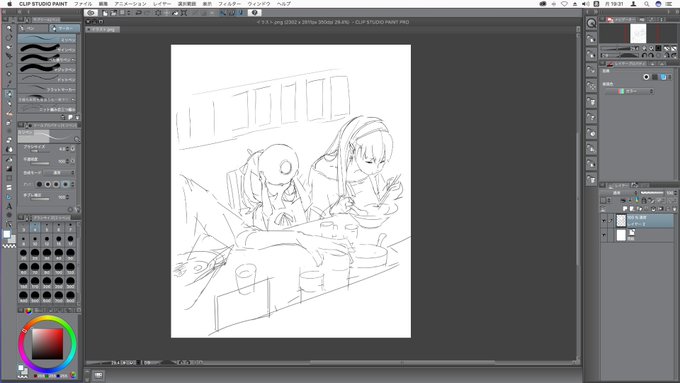Click the main drawing color swatch
The width and height of the screenshot is (680, 383).
[7, 234]
